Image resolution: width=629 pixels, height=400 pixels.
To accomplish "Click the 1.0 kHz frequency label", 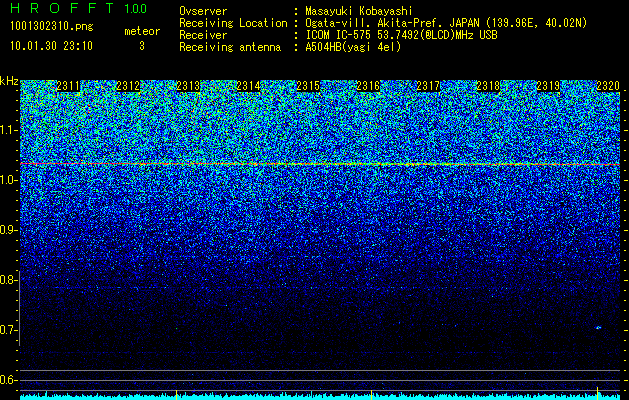I will click(x=8, y=180).
